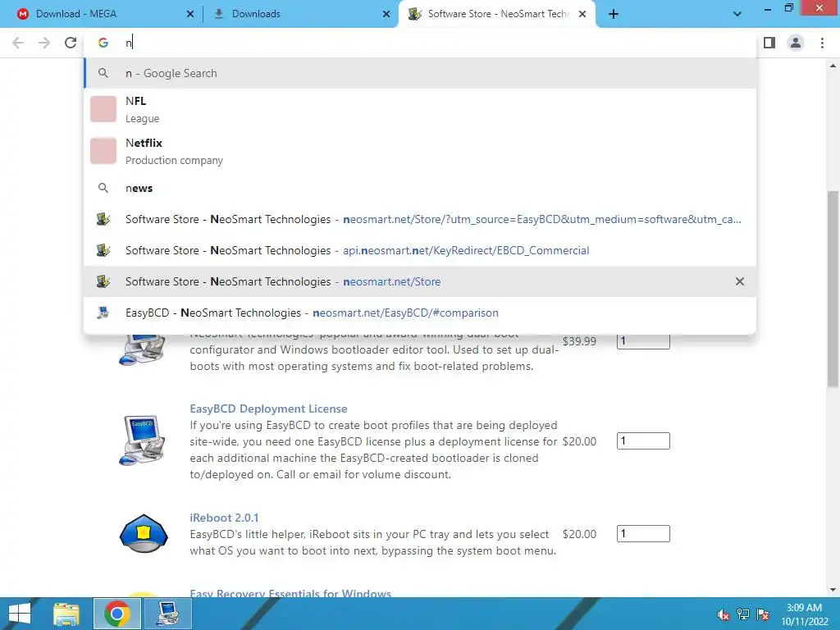Open the neosmart.net/Store suggestion
This screenshot has width=840, height=630.
coord(420,281)
